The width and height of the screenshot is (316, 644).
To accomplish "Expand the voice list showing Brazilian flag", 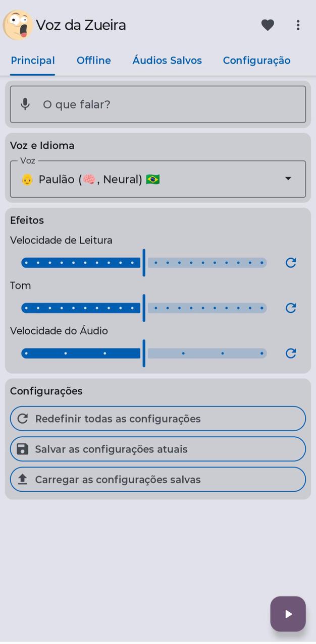I will (x=157, y=179).
